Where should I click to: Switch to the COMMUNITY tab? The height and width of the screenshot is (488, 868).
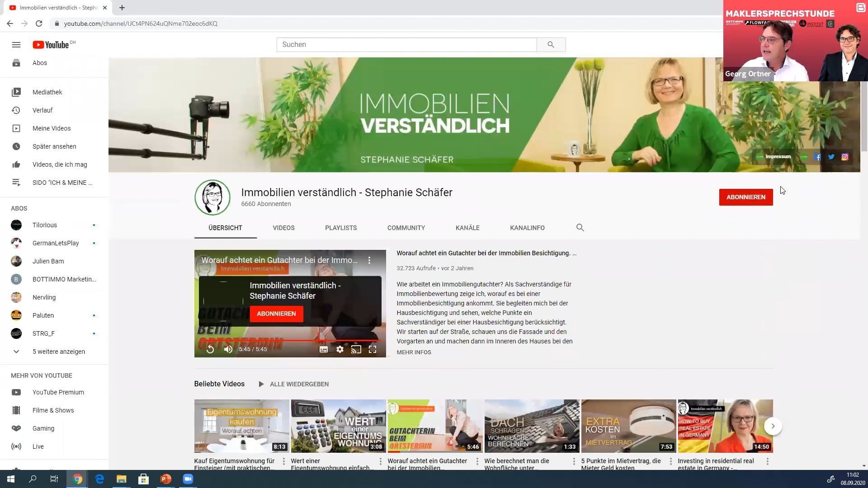click(406, 228)
